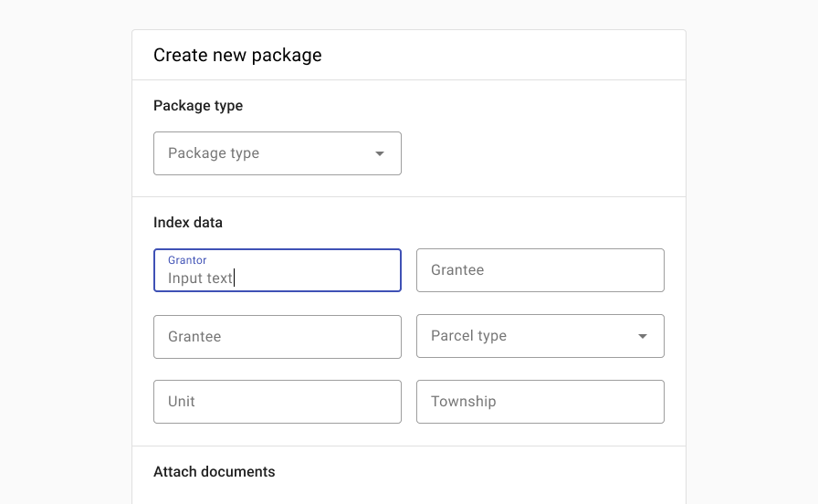Image resolution: width=818 pixels, height=504 pixels.
Task: Click the Parcel type dropdown arrow
Action: pos(643,336)
